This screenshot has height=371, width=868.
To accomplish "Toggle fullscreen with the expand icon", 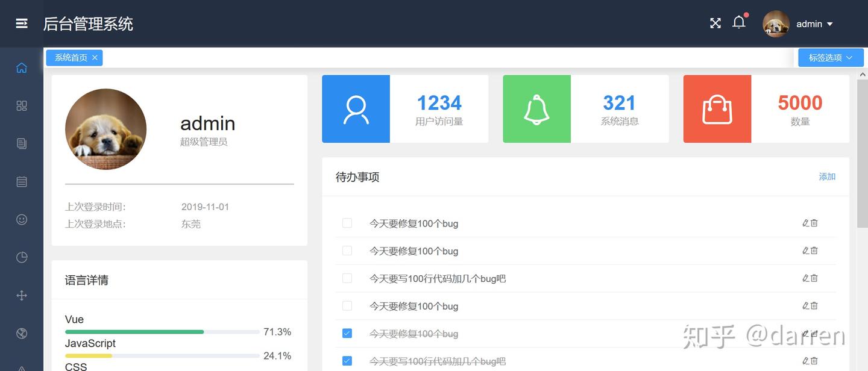I will point(715,23).
